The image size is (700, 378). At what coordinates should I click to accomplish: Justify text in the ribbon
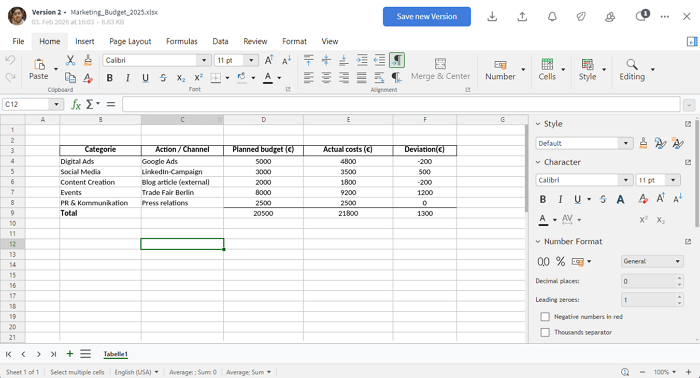tap(362, 78)
